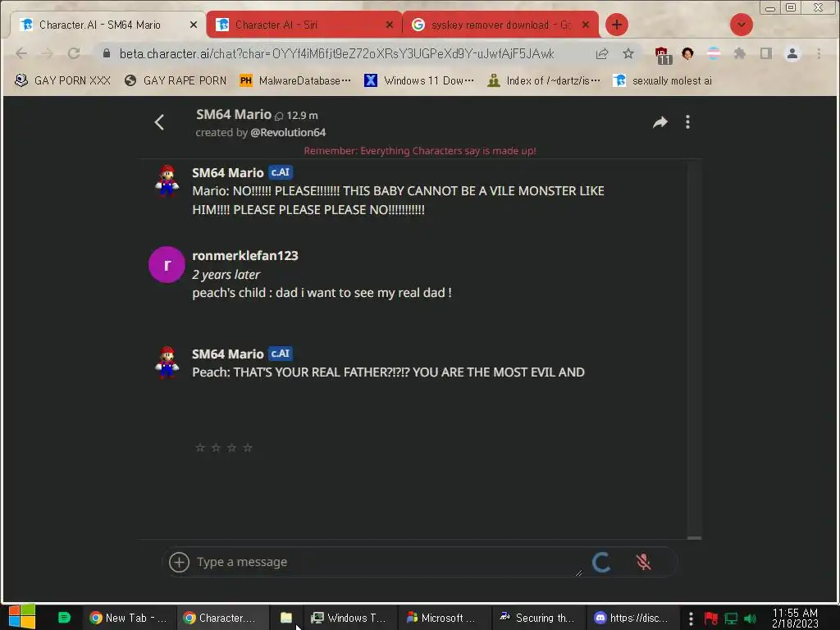Rate the reply with the fourth star
840x630 pixels.
[x=248, y=447]
